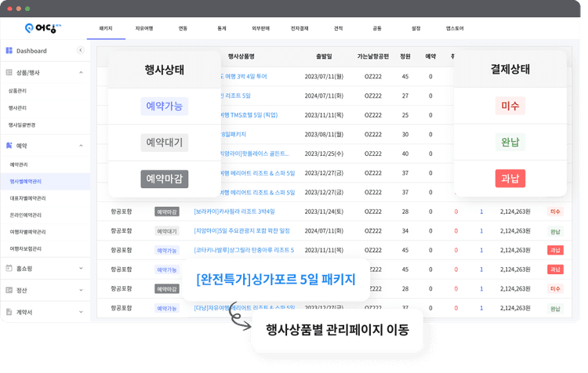Image resolution: width=588 pixels, height=373 pixels.
Task: Switch to the 자유여행 tab
Action: click(x=143, y=28)
